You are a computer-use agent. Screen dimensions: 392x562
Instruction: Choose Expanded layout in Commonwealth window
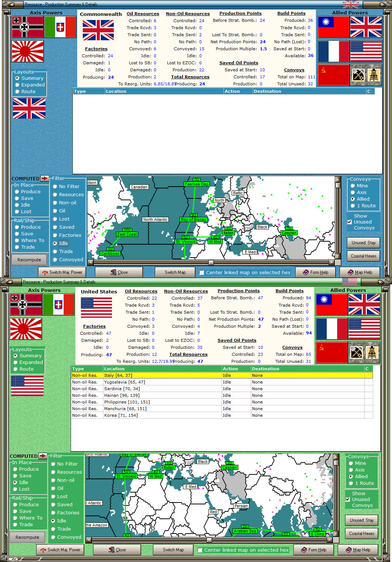(30, 85)
